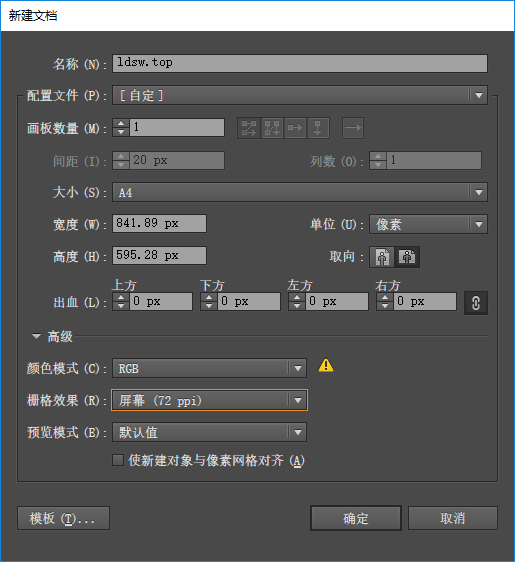Toggle the bleed link chain icon
Screen dimensions: 515x562
pos(476,303)
